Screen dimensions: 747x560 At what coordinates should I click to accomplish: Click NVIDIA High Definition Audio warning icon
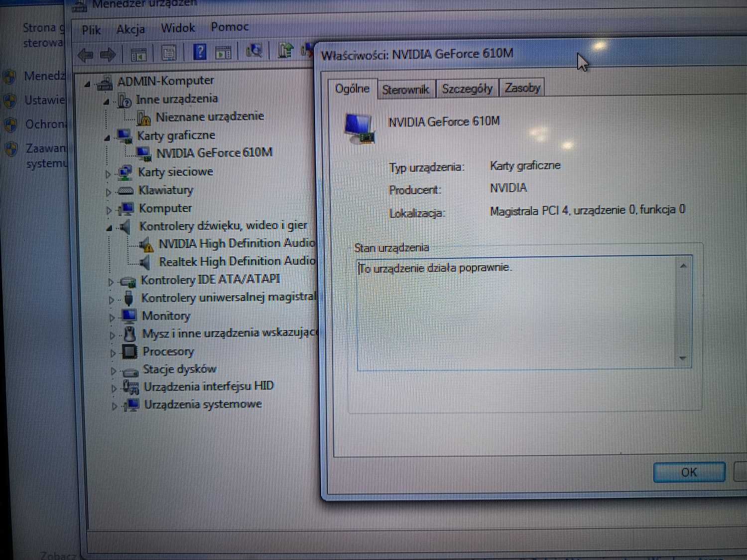(x=146, y=245)
